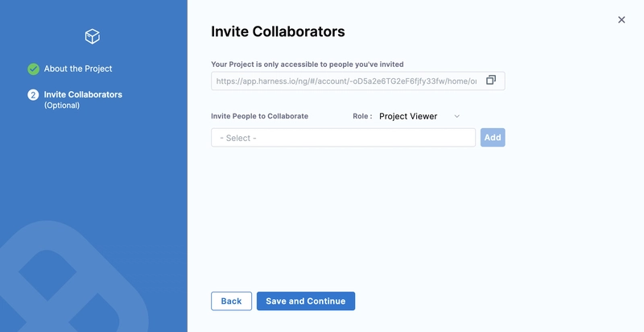The height and width of the screenshot is (332, 644).
Task: Expand the role chevron arrow
Action: click(456, 116)
